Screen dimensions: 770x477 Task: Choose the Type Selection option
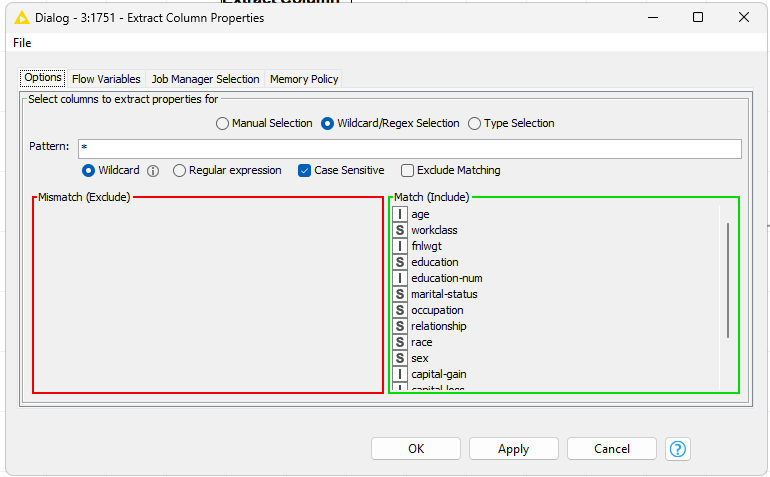point(474,124)
